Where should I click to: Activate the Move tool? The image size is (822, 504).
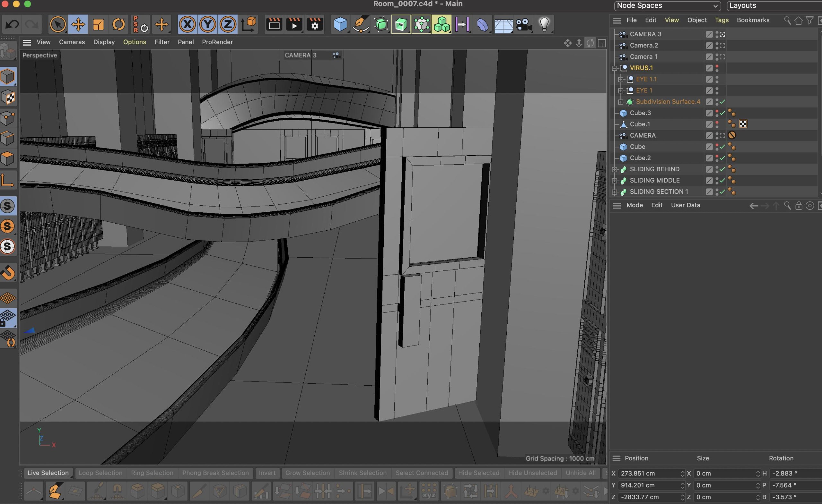click(x=78, y=24)
